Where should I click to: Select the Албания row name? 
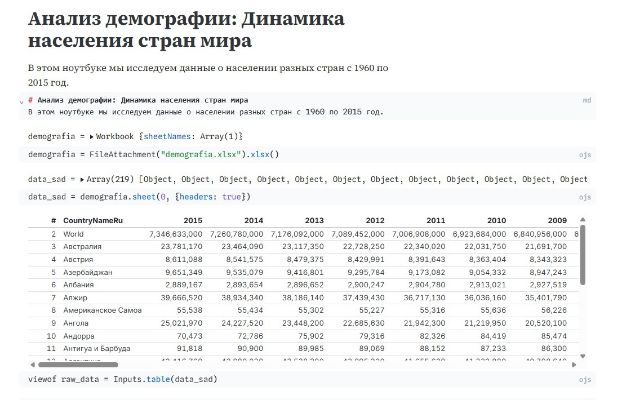(x=78, y=285)
